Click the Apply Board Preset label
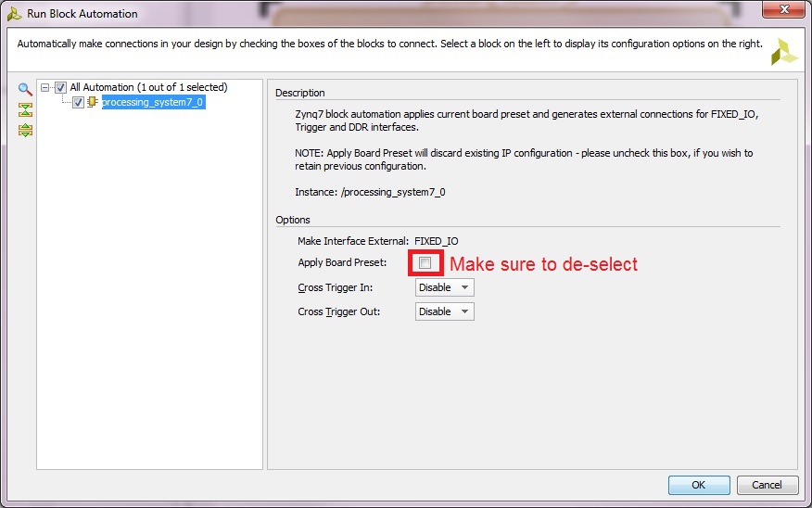 coord(342,262)
